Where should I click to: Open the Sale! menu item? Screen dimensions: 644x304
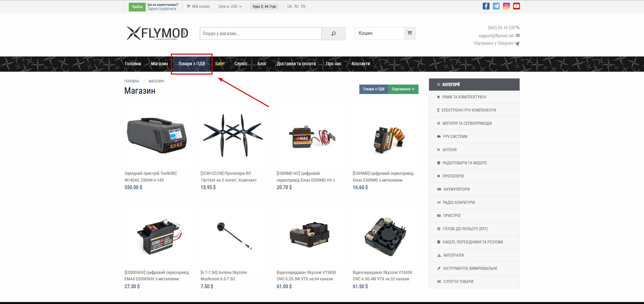pos(220,64)
